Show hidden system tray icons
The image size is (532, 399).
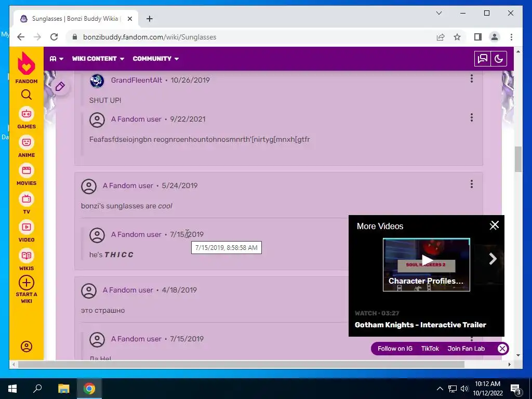click(440, 389)
